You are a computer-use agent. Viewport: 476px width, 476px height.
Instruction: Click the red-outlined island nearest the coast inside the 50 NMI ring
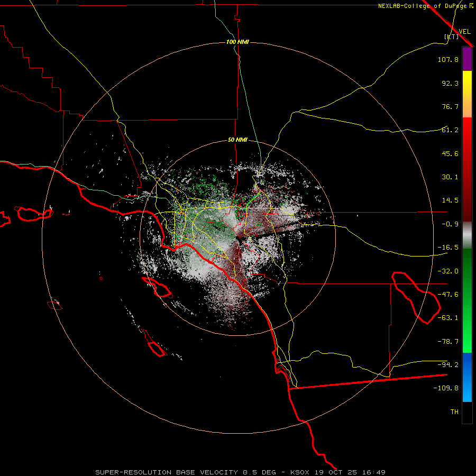coord(157,287)
